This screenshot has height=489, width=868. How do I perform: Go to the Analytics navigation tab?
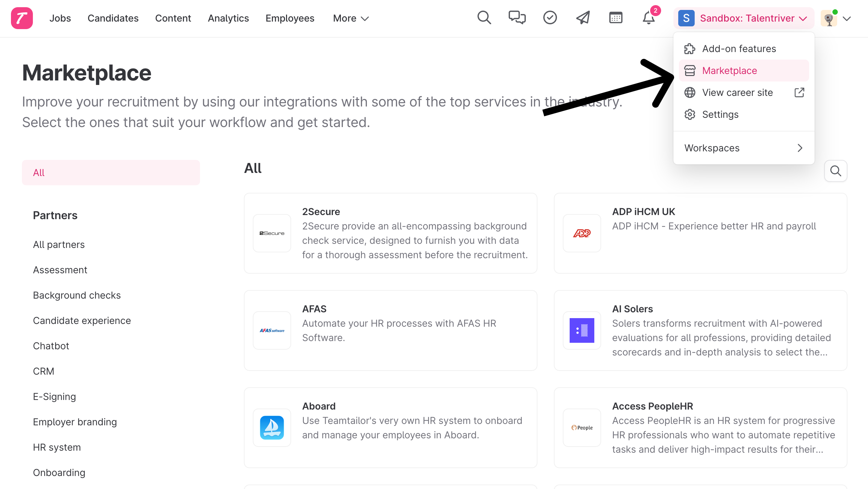coord(228,18)
